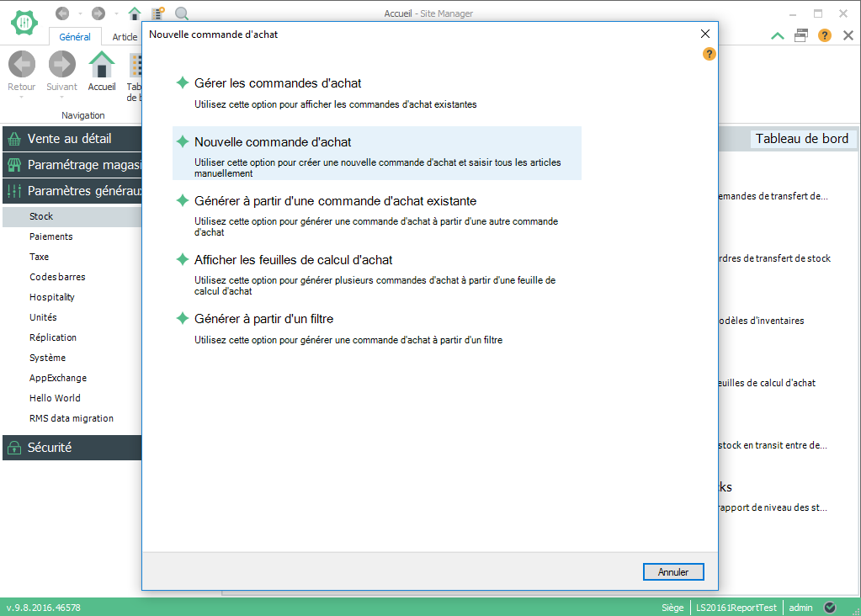Select Nouvelle commande d'achat option
Image resolution: width=861 pixels, height=616 pixels.
pos(273,142)
